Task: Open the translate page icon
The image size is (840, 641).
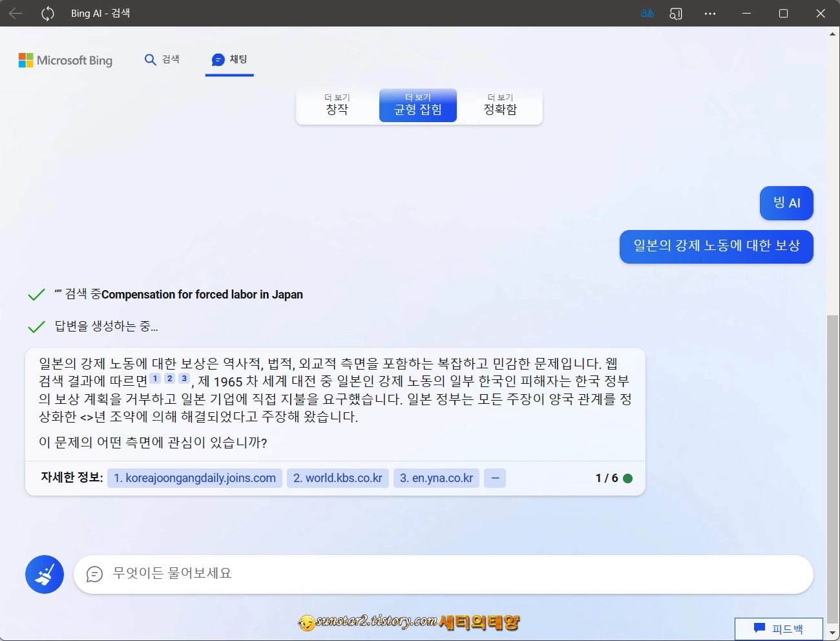Action: click(x=647, y=14)
